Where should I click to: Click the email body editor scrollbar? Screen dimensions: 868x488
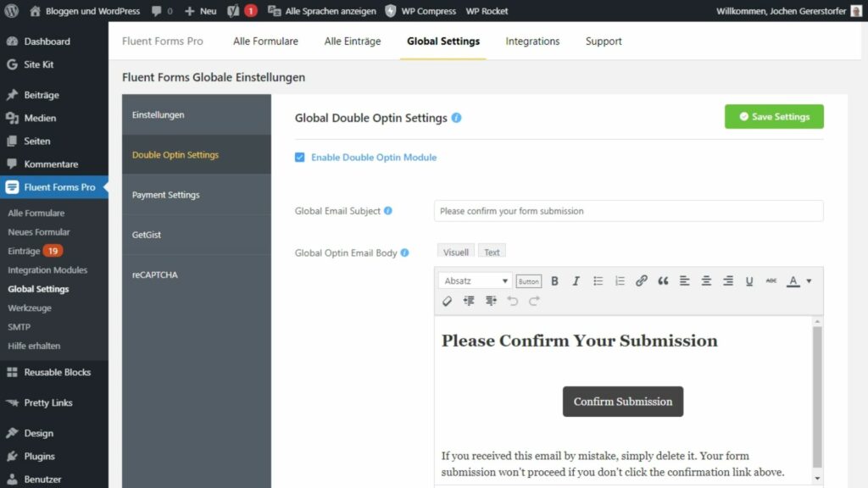tap(817, 396)
